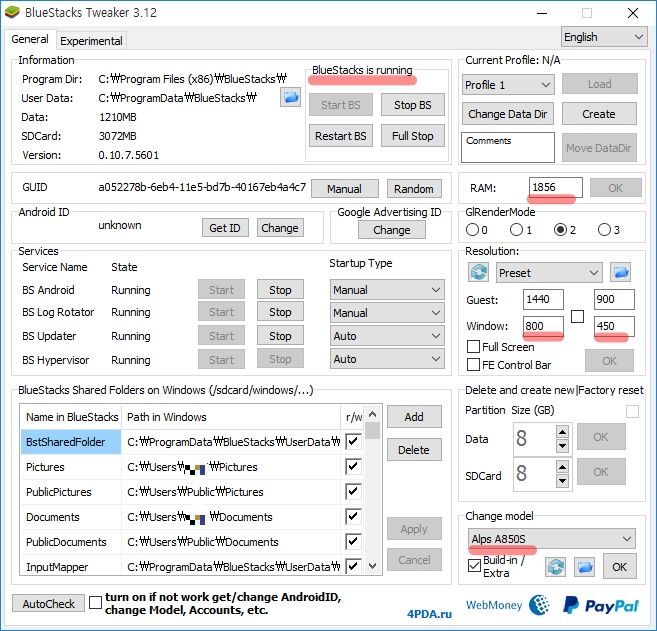The image size is (657, 631).
Task: Delete the selected shared folder
Action: pyautogui.click(x=414, y=450)
